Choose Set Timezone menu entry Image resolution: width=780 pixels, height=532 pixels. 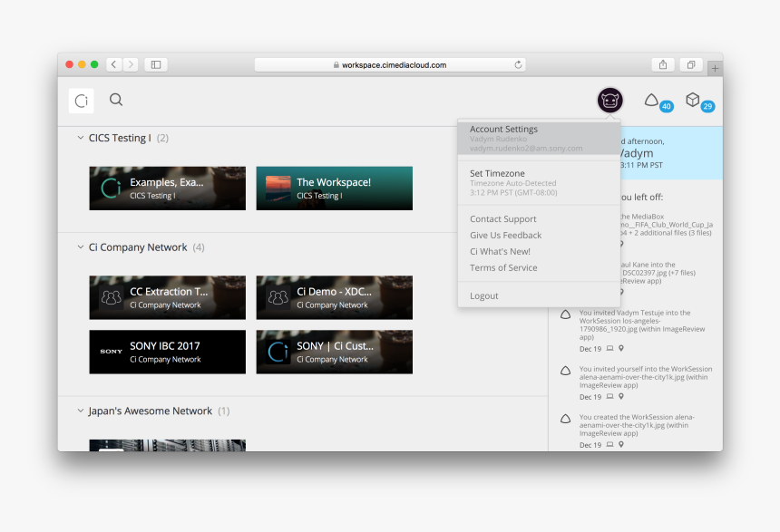[x=497, y=173]
